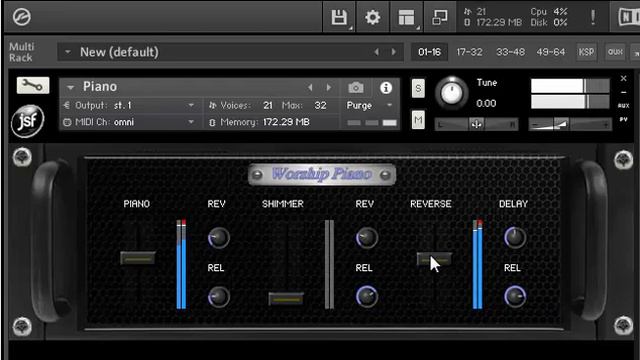
Task: Click the Max voices value 32
Action: coord(320,105)
